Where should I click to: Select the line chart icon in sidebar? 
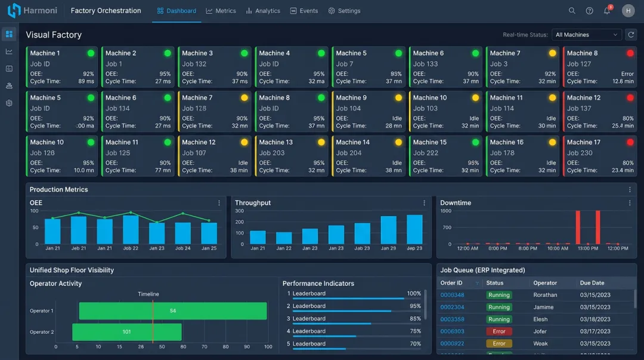(9, 51)
